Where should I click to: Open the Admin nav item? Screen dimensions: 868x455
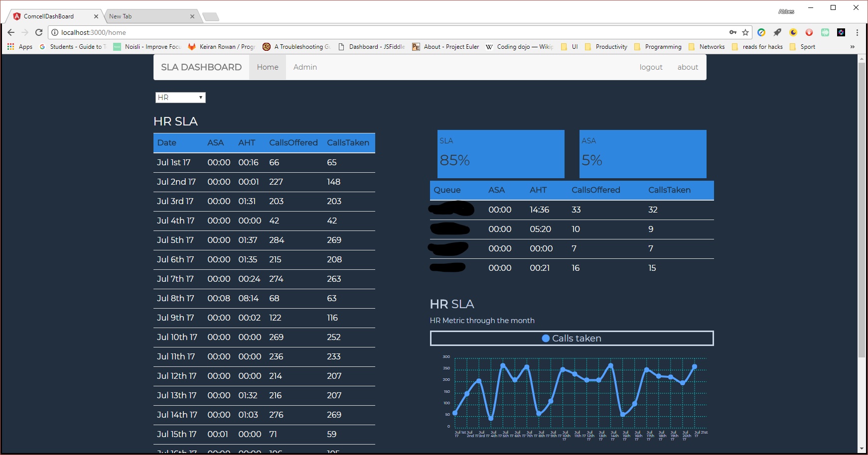pyautogui.click(x=305, y=67)
